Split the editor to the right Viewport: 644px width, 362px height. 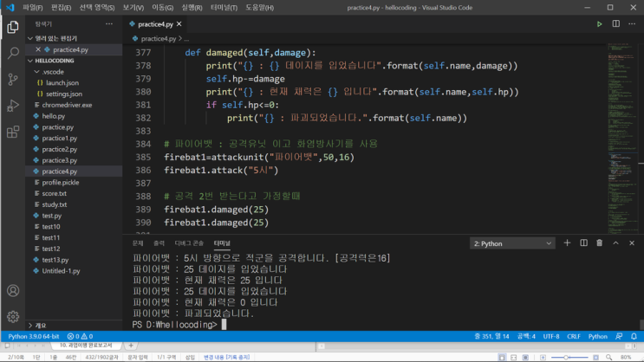pyautogui.click(x=615, y=23)
